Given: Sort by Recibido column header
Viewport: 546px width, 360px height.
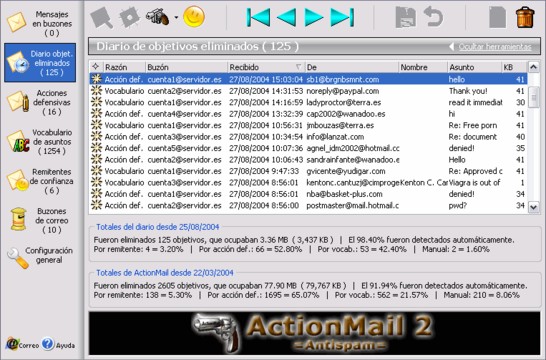Looking at the screenshot, I should tap(266, 67).
